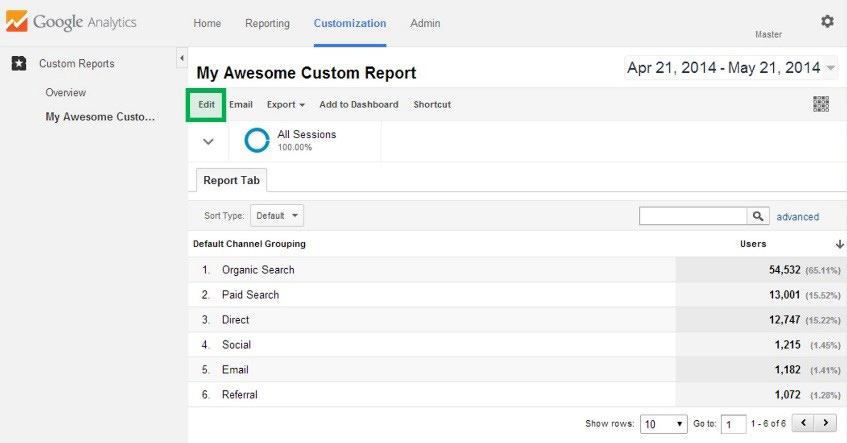Open the settings gear icon

827,21
